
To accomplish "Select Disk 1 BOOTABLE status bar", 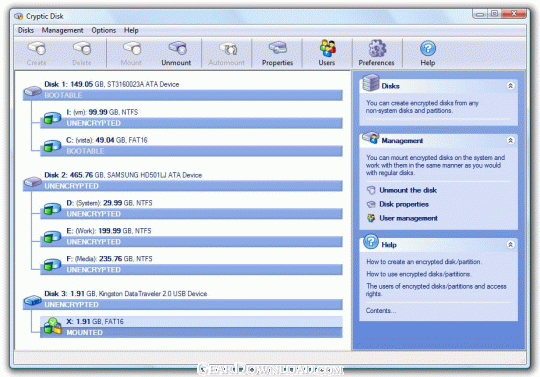I will pos(183,95).
